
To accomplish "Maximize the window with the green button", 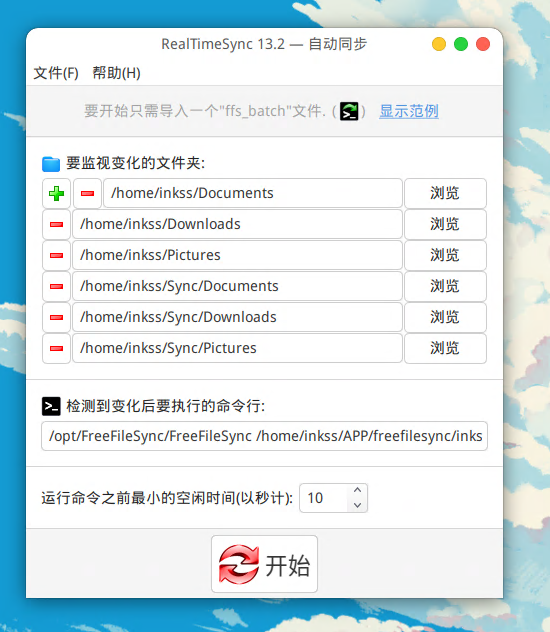I will point(461,44).
